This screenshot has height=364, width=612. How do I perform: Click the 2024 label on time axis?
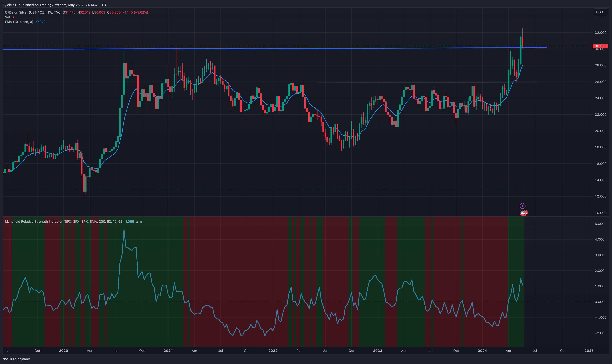pyautogui.click(x=482, y=351)
